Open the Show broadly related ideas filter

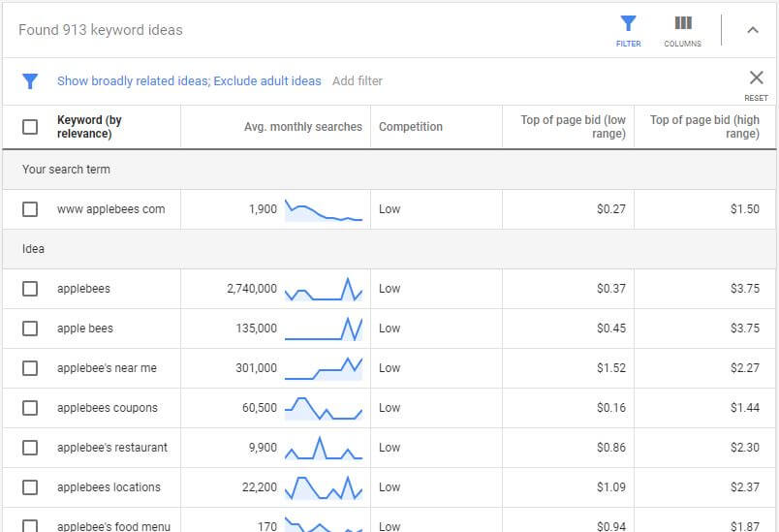[x=189, y=81]
